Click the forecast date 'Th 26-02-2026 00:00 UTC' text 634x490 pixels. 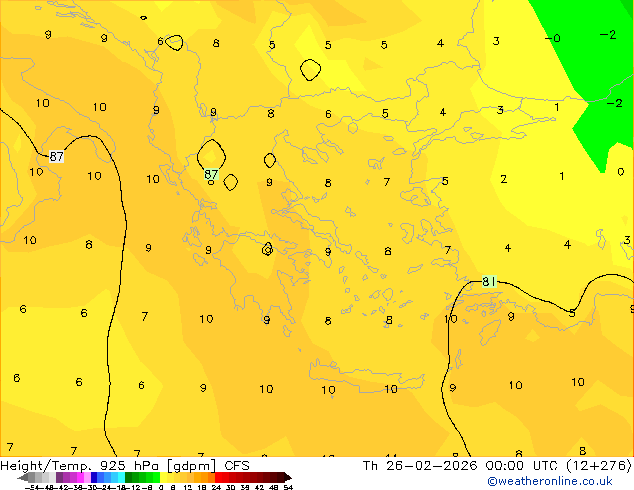tap(462, 466)
